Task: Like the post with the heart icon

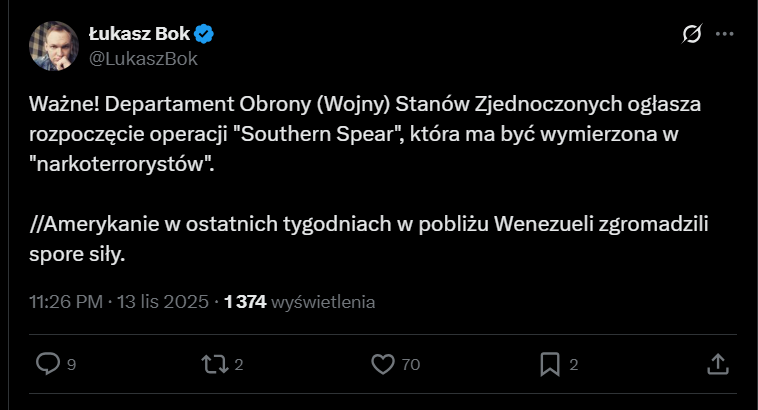Action: point(383,364)
